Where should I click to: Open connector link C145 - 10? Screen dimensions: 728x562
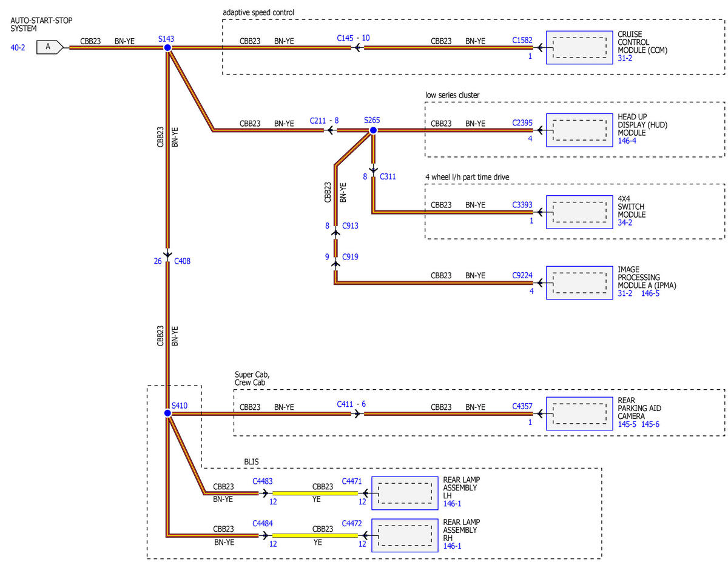click(x=354, y=38)
